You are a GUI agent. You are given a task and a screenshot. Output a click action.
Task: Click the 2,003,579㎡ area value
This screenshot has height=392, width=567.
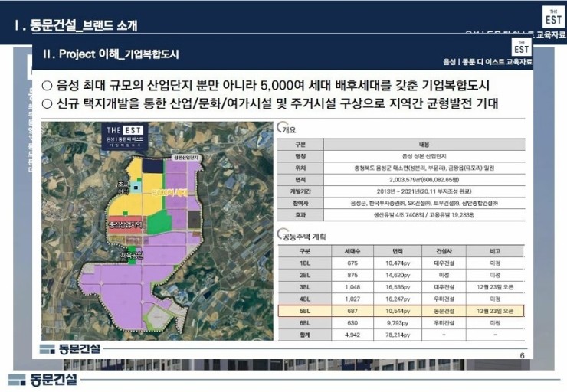424,180
